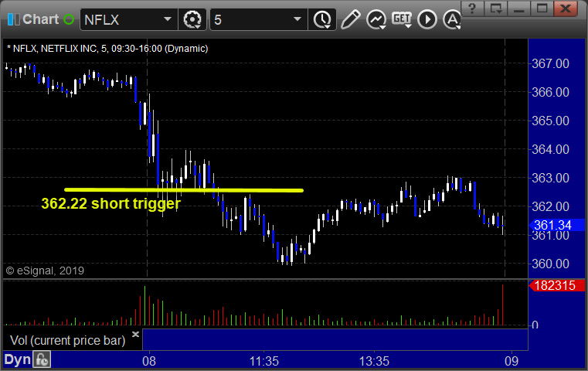Click the tallest green volume bar
Viewport: 588px width, 371px height.
point(144,306)
